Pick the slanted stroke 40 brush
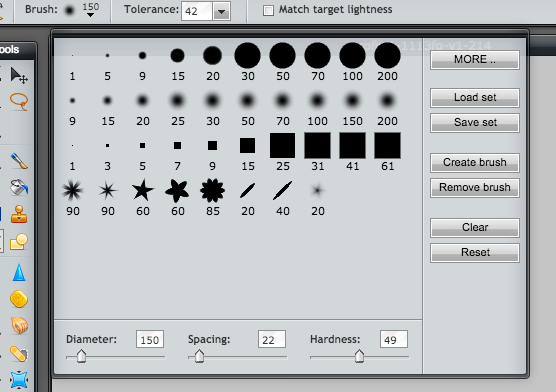This screenshot has height=392, width=556. point(283,191)
